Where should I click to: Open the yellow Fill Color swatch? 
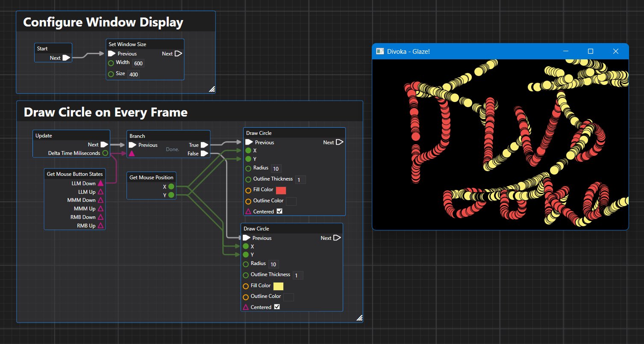(x=278, y=286)
